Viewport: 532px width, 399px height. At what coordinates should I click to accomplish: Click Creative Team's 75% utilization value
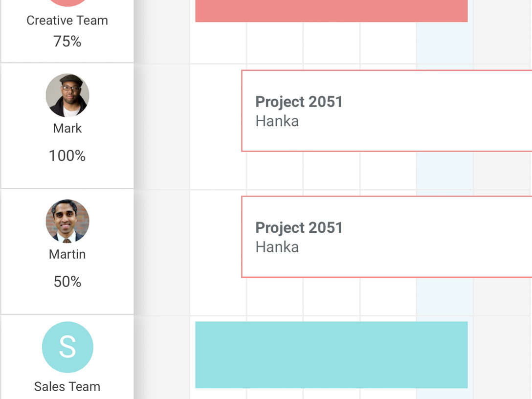(67, 42)
